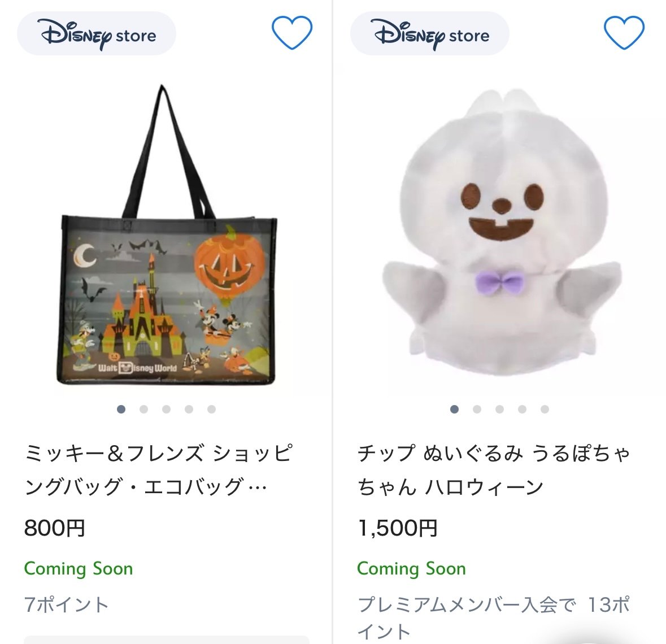
Task: Show third image of the shopping bag
Action: pos(166,409)
